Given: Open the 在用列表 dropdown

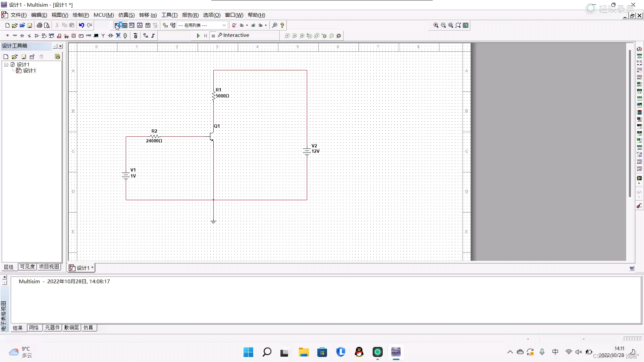Looking at the screenshot, I should pos(224,25).
